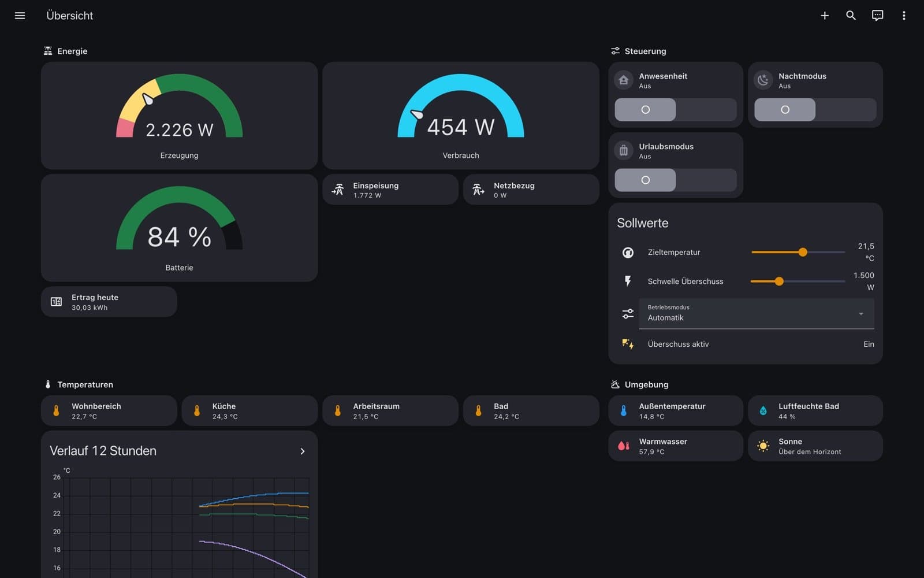The height and width of the screenshot is (578, 924).
Task: Toggle the Nachtmodus switch
Action: tap(815, 110)
